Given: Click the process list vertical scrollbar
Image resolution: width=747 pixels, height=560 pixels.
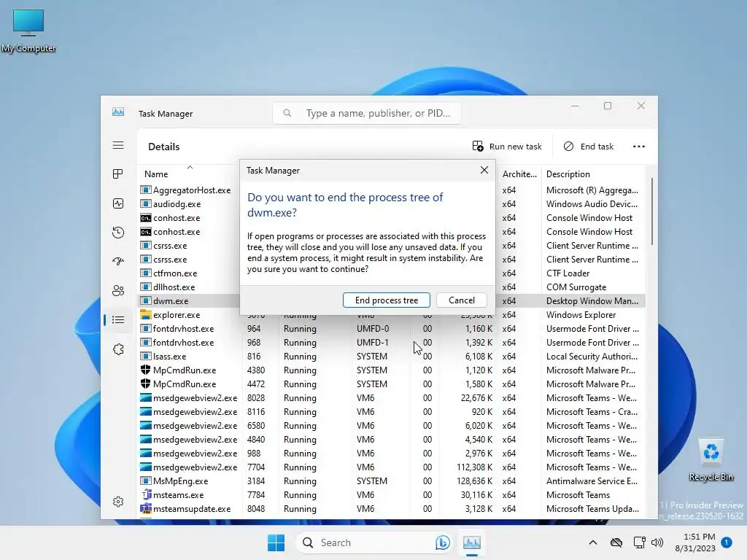Looking at the screenshot, I should tap(651, 212).
